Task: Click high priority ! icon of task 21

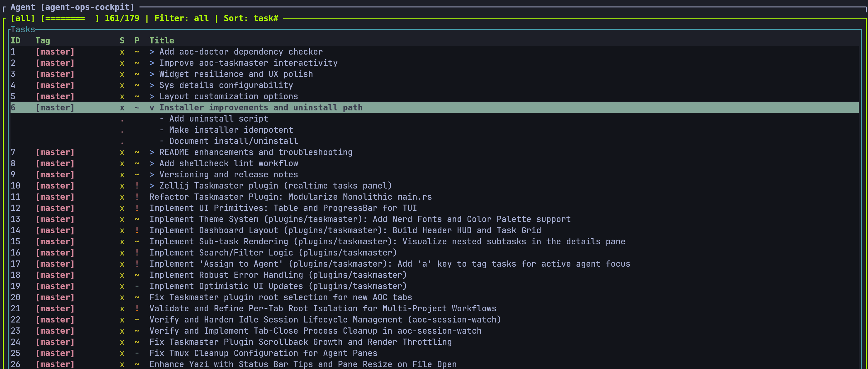Action: coord(137,308)
